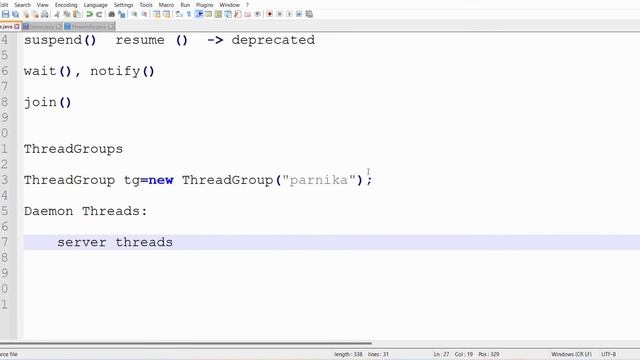
Task: Open the Language menu
Action: (96, 5)
